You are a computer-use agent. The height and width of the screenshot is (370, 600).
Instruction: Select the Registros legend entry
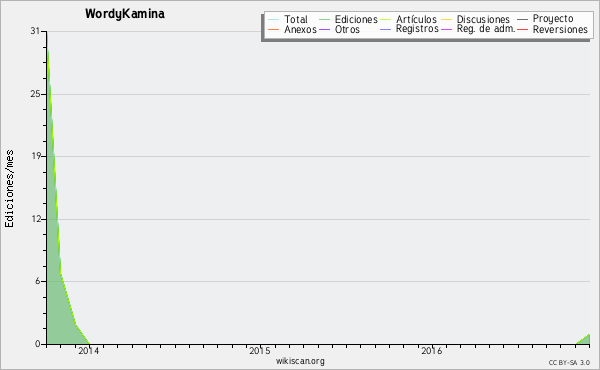(x=417, y=29)
